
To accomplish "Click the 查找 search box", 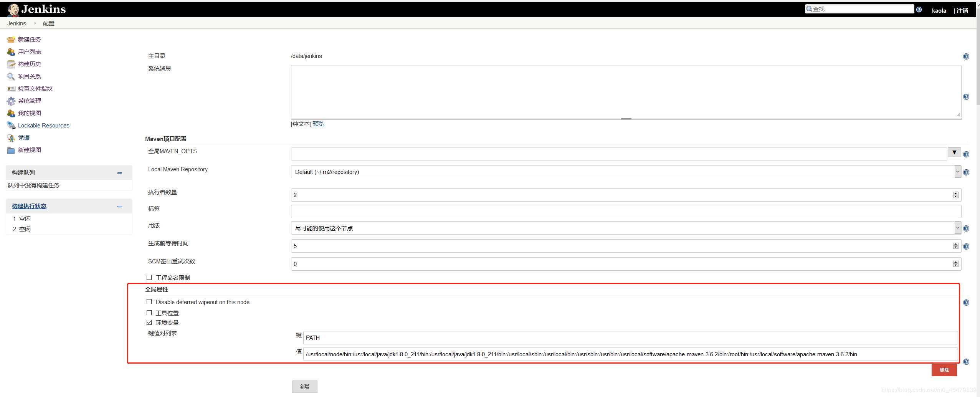I will (x=859, y=9).
